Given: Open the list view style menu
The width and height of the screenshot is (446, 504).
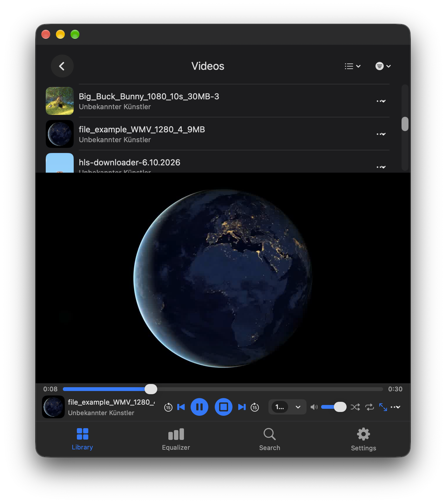Looking at the screenshot, I should 353,66.
